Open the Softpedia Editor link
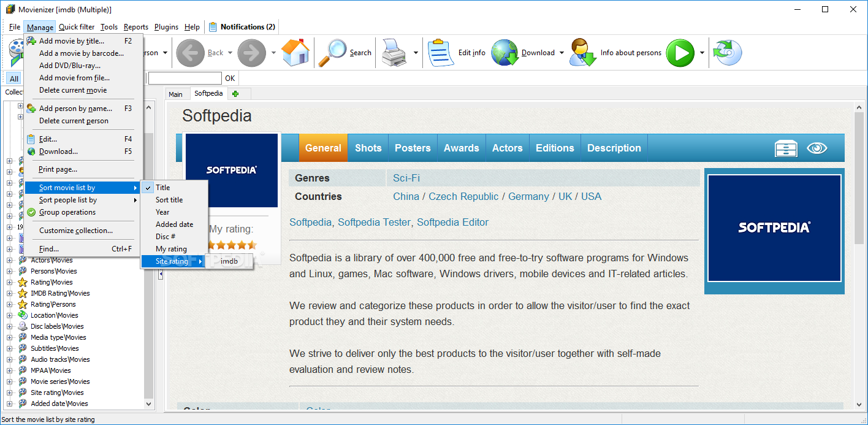Viewport: 868px width, 425px height. [452, 223]
